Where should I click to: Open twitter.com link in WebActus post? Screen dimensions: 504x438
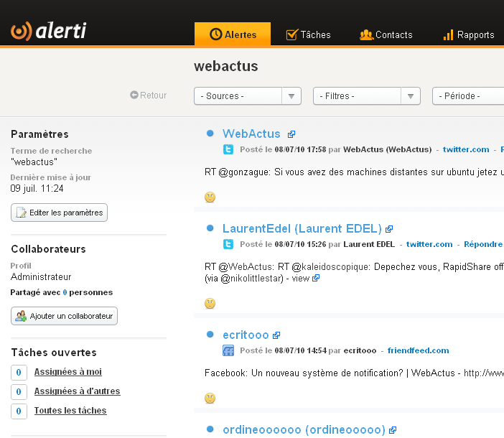(466, 149)
